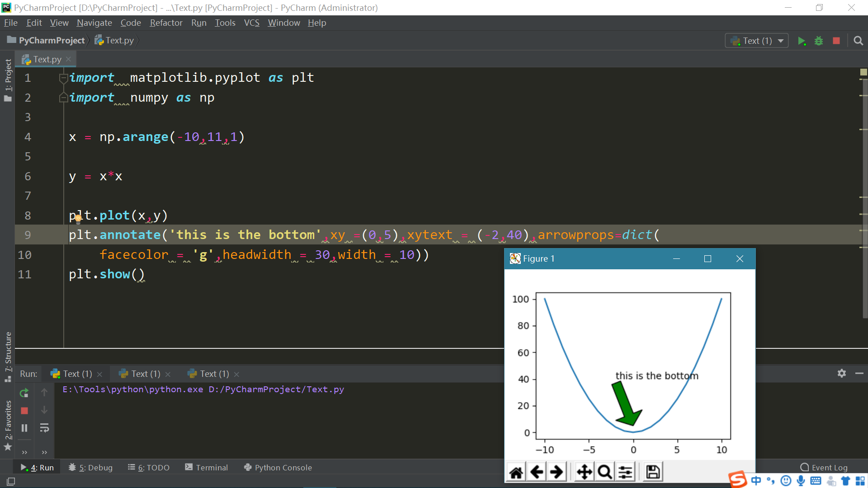Open the Terminal tool window

click(x=207, y=467)
